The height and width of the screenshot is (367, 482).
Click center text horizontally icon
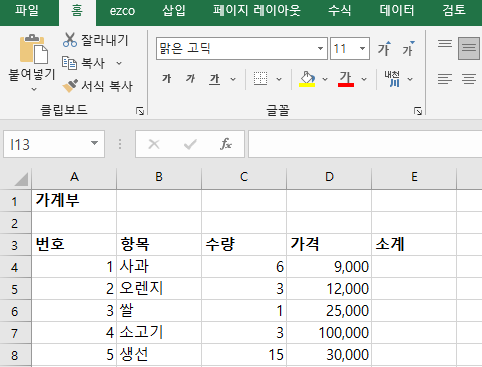click(x=469, y=79)
